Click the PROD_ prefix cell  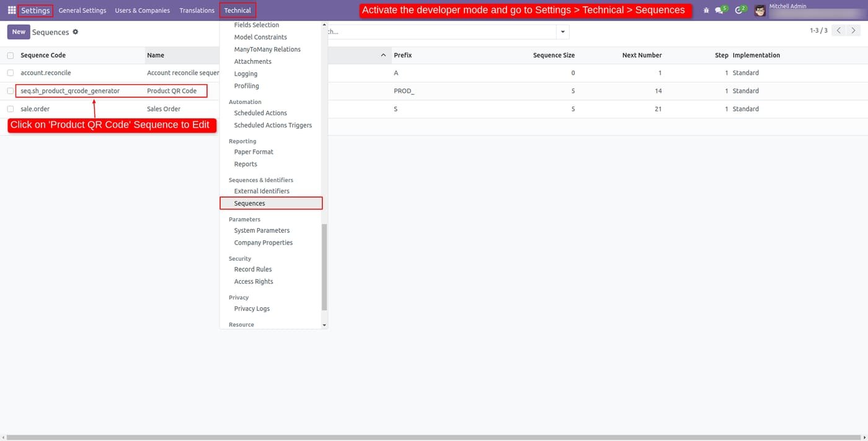coord(404,91)
